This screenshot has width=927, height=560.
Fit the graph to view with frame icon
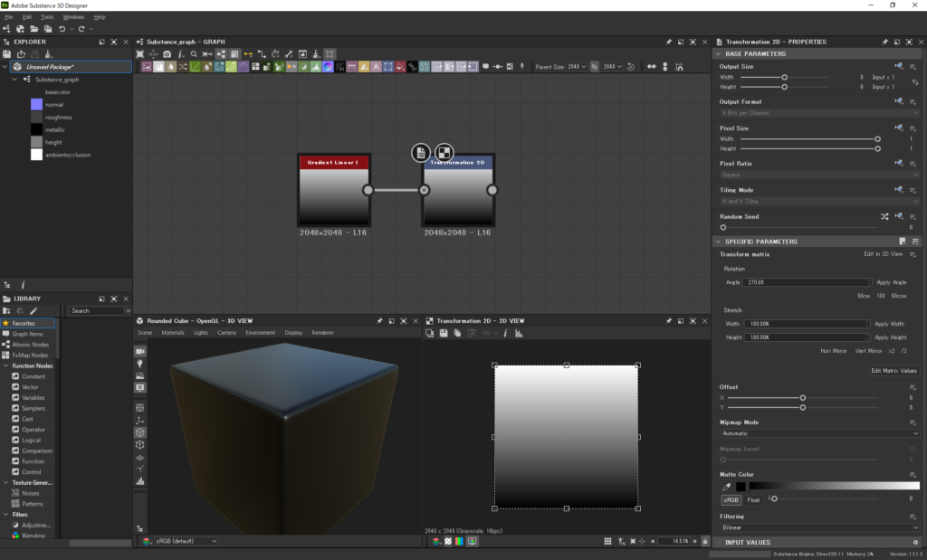tap(140, 54)
